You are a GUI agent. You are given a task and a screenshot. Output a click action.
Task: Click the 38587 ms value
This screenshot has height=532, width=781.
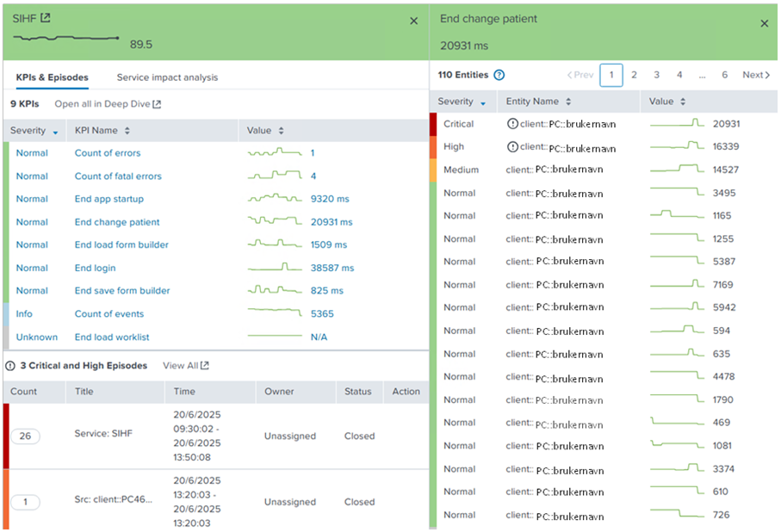[x=332, y=268]
